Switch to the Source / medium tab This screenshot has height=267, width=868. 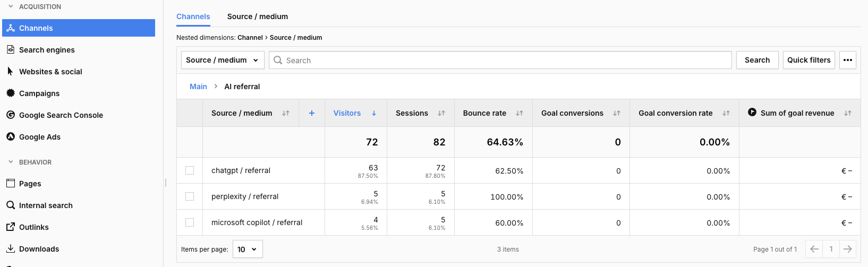point(258,16)
